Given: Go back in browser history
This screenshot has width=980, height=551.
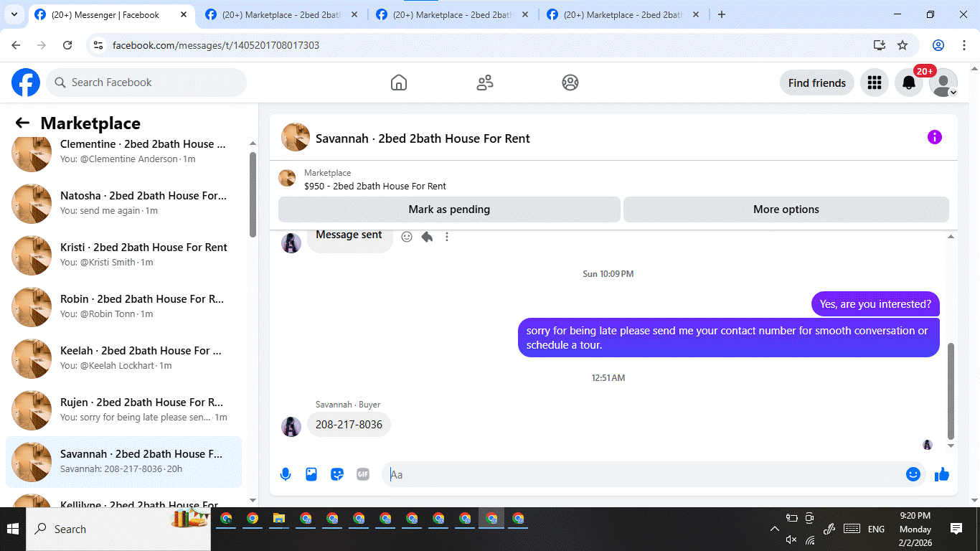Looking at the screenshot, I should (x=16, y=45).
